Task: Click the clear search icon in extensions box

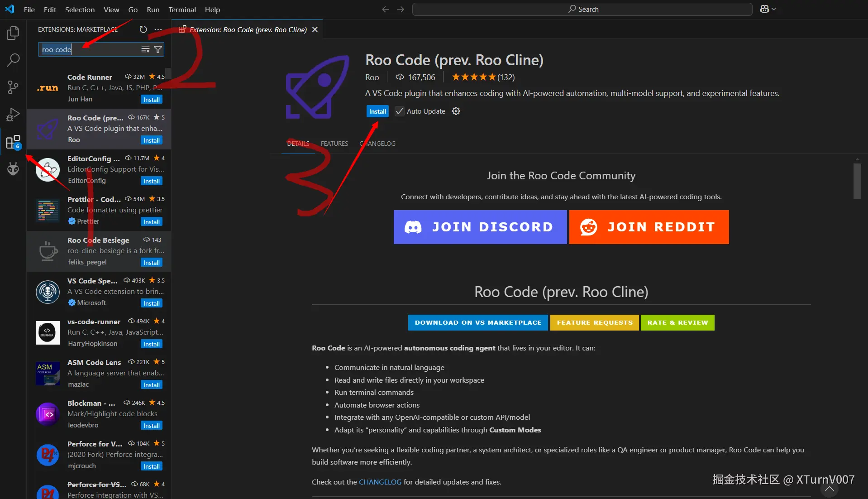Action: pyautogui.click(x=145, y=49)
